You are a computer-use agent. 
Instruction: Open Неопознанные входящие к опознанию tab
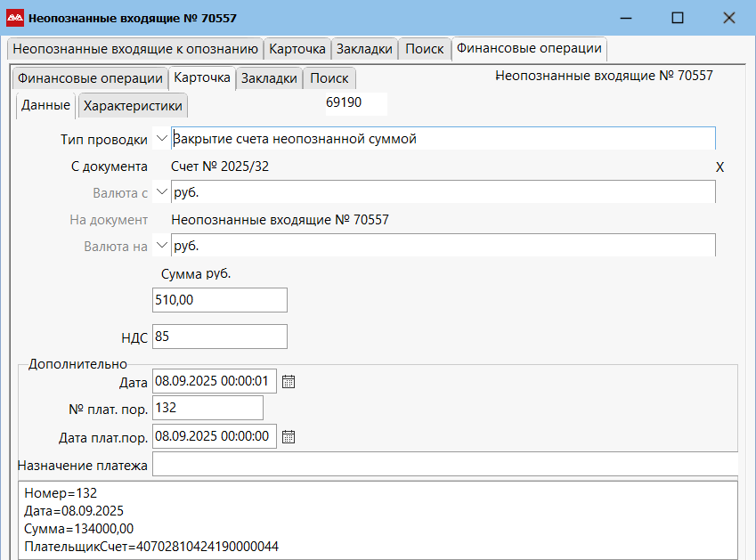click(135, 49)
